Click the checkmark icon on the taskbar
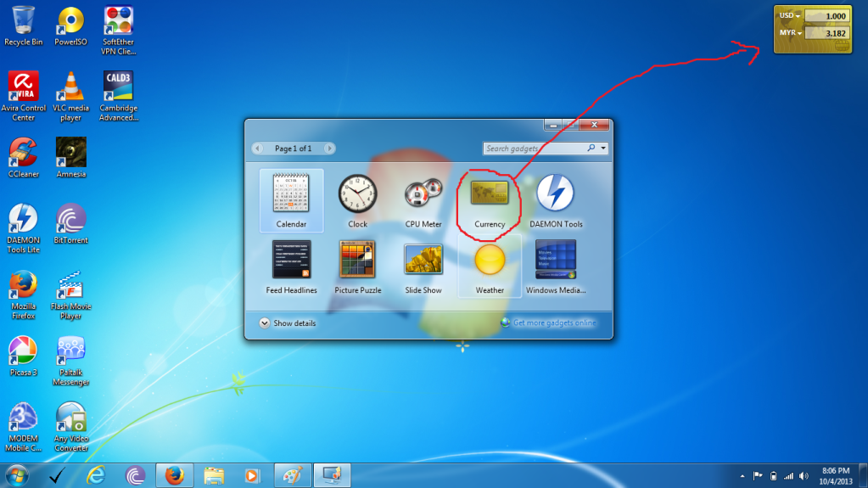868x488 pixels. coord(57,476)
